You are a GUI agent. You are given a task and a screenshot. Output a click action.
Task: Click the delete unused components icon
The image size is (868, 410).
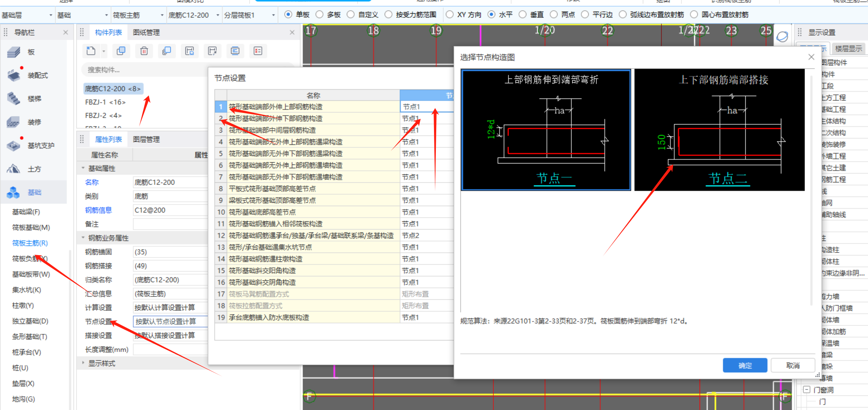(258, 51)
